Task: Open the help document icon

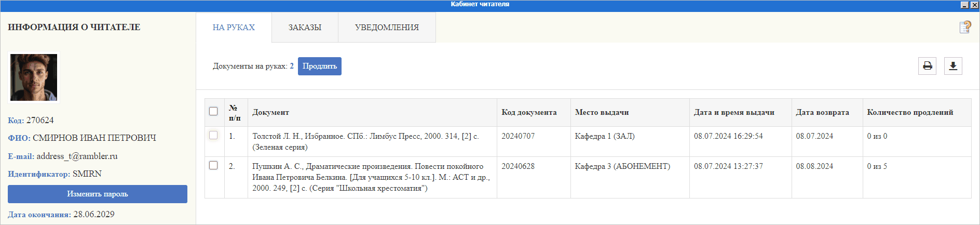Action: click(x=965, y=27)
